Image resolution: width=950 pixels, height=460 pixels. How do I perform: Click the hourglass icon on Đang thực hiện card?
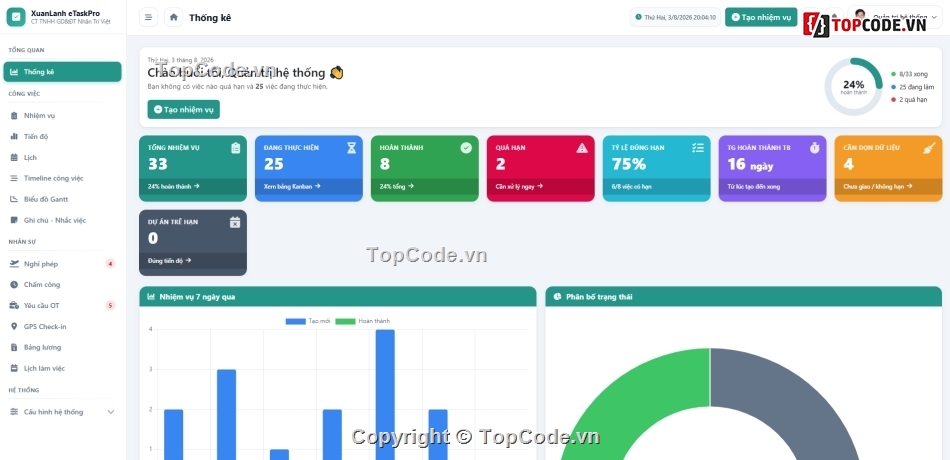point(351,148)
